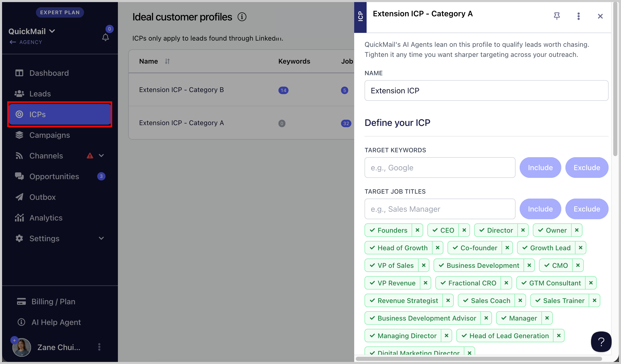Remove the Fractional CRO tag
Screen dimensions: 621x364
click(506, 283)
